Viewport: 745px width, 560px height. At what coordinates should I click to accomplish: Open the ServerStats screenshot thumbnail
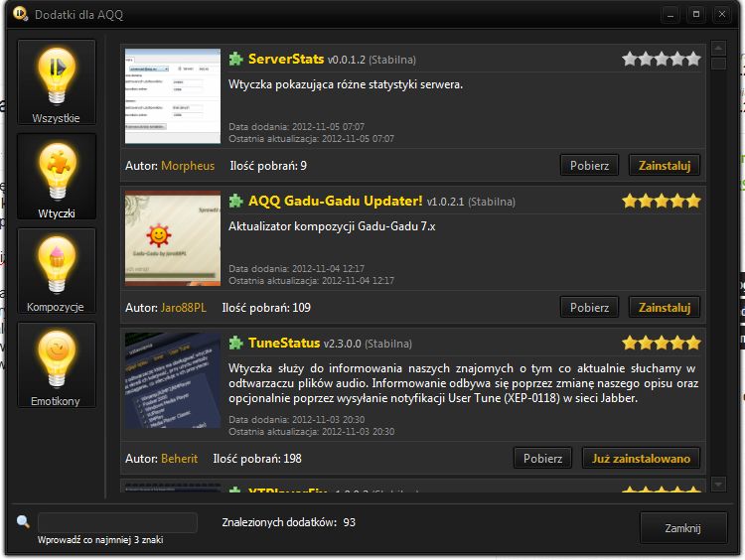coord(173,96)
